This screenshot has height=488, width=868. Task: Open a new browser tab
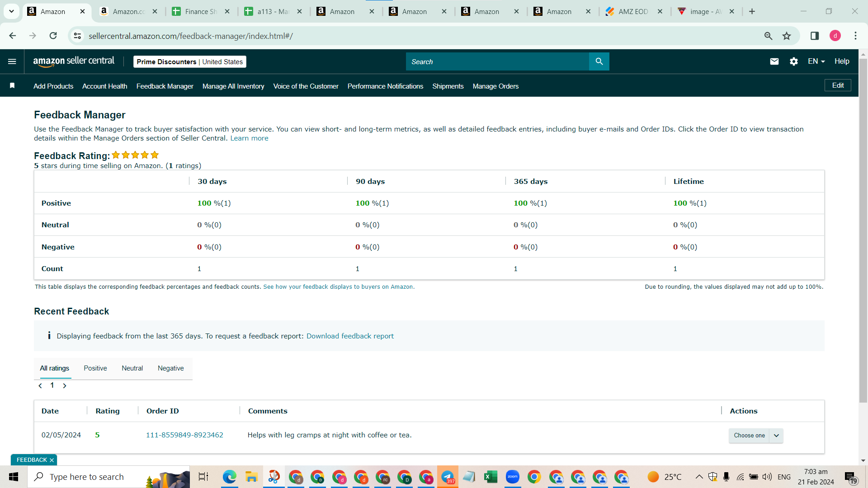tap(752, 11)
